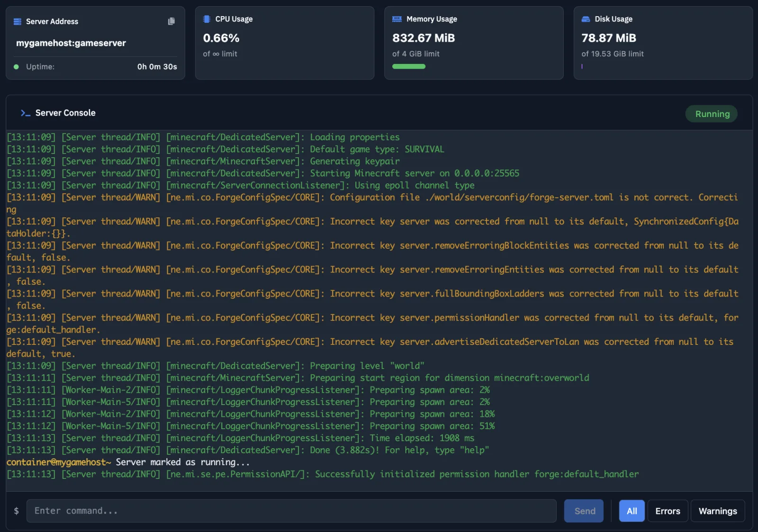Click the 0.66% CPU usage value
758x532 pixels.
pyautogui.click(x=221, y=38)
